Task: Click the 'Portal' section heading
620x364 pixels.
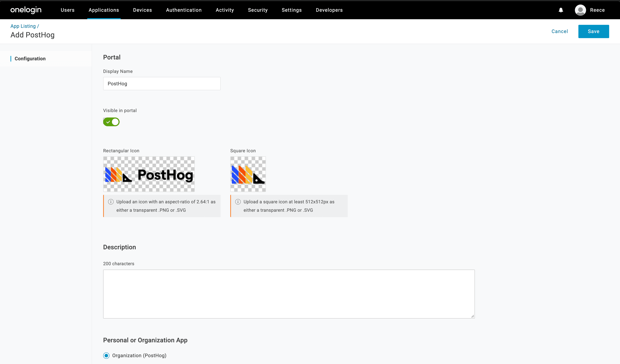Action: click(112, 57)
